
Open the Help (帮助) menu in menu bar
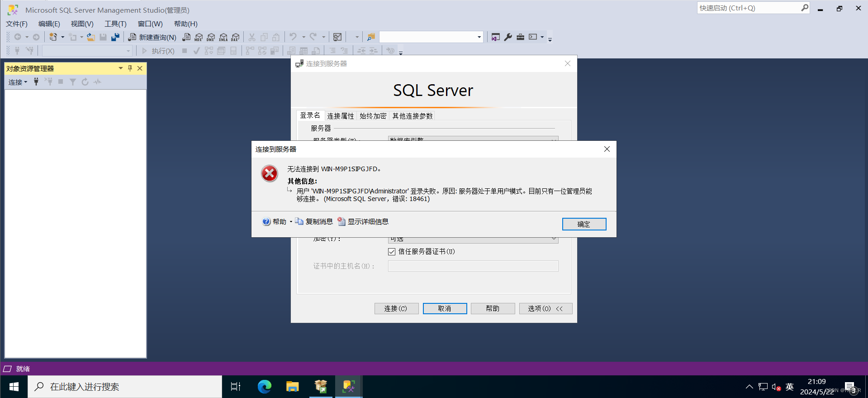[x=185, y=24]
